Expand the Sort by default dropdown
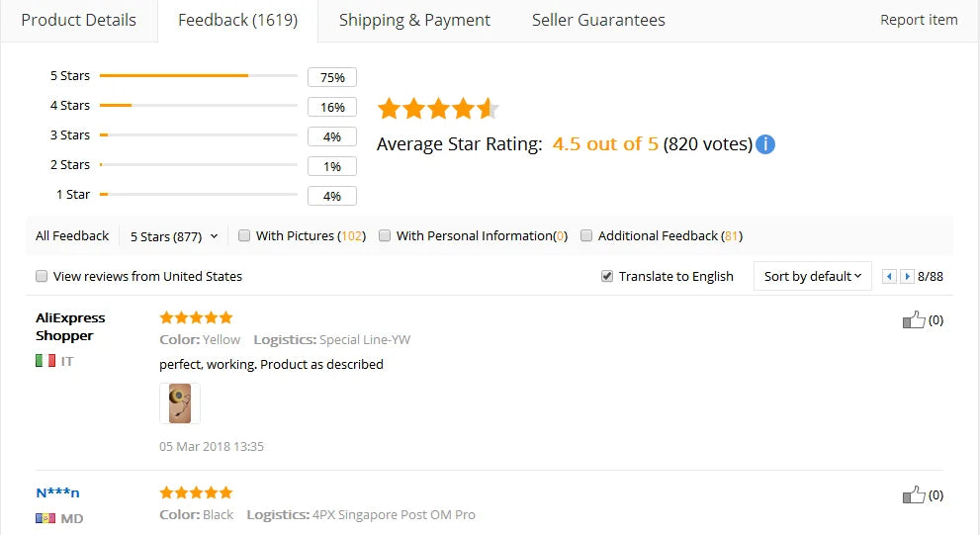 point(813,276)
